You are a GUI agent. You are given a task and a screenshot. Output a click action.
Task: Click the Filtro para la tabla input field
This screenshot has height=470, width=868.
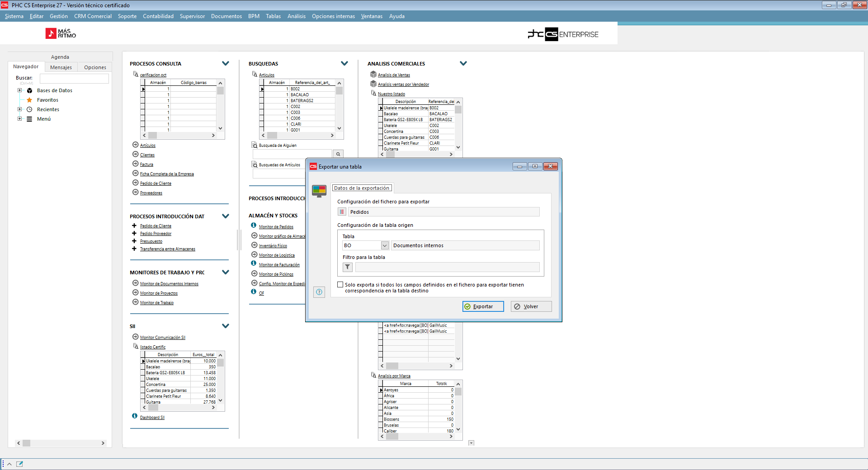(x=447, y=267)
